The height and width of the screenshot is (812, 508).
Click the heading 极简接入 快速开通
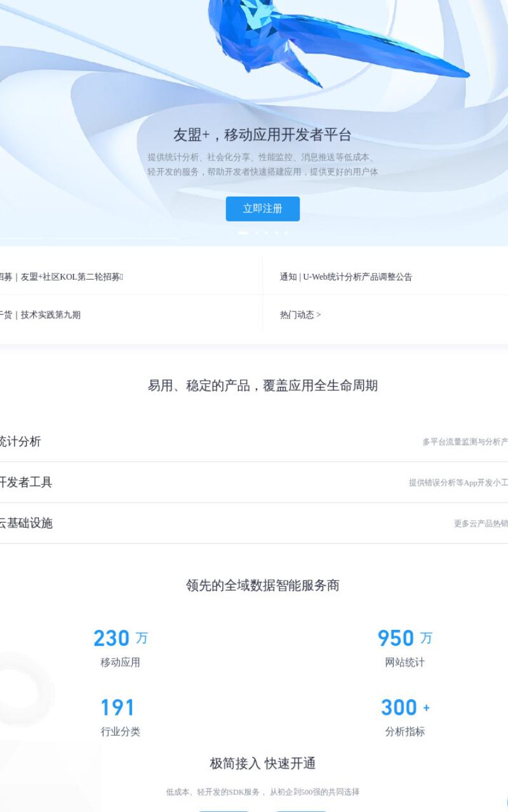click(263, 763)
